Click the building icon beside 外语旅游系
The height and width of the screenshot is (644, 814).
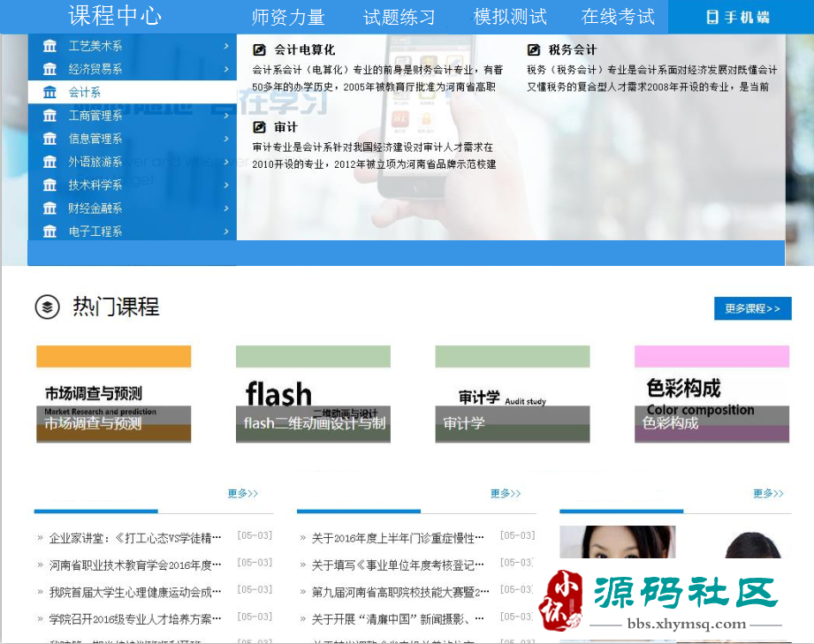(x=49, y=162)
